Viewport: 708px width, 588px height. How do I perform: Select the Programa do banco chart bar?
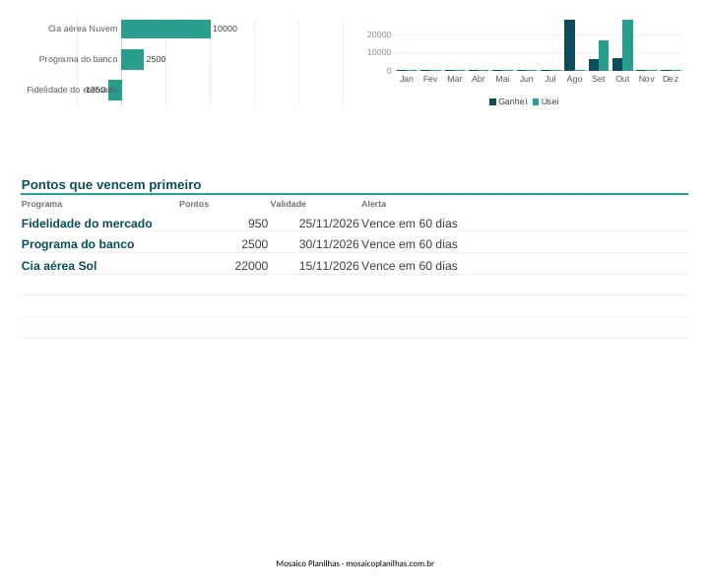[132, 59]
